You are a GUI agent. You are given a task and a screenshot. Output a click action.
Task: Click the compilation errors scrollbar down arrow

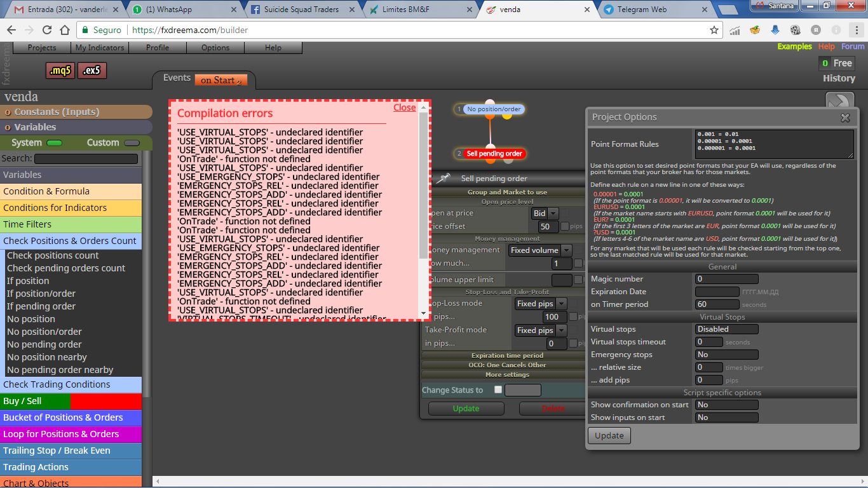(424, 313)
